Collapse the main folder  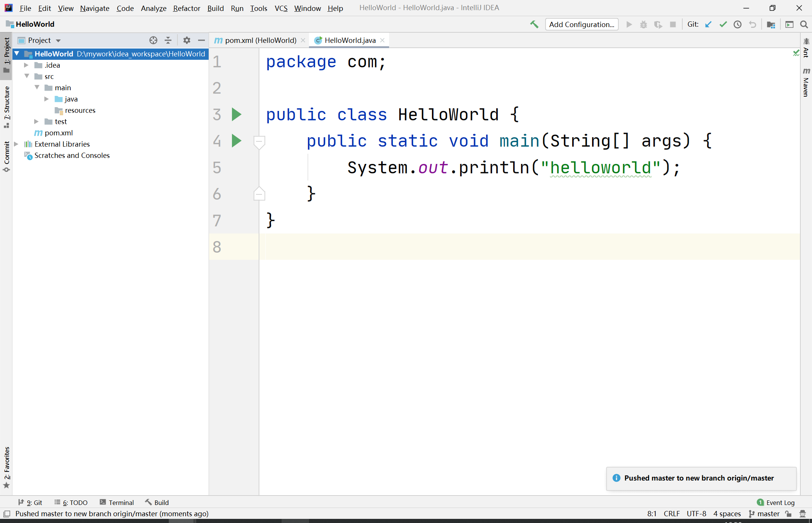[37, 88]
